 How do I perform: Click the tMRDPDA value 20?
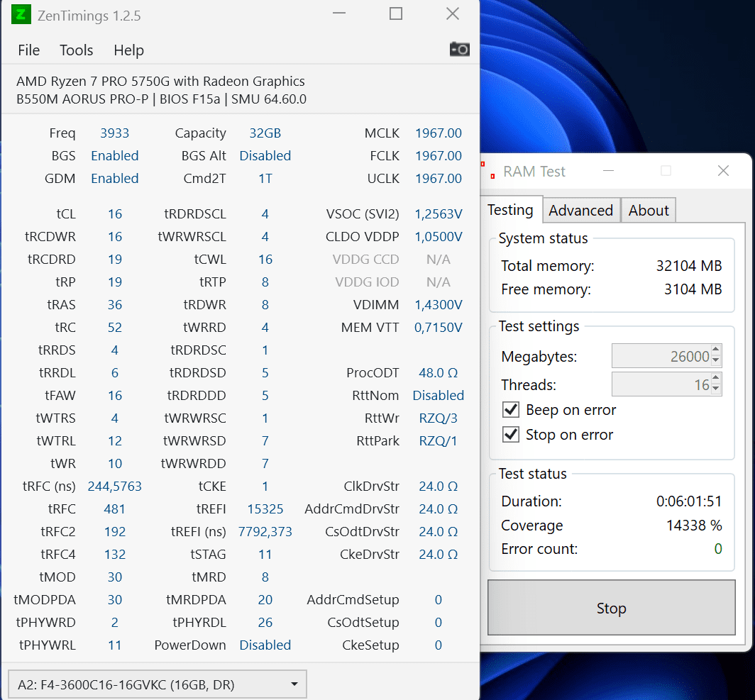click(x=265, y=599)
